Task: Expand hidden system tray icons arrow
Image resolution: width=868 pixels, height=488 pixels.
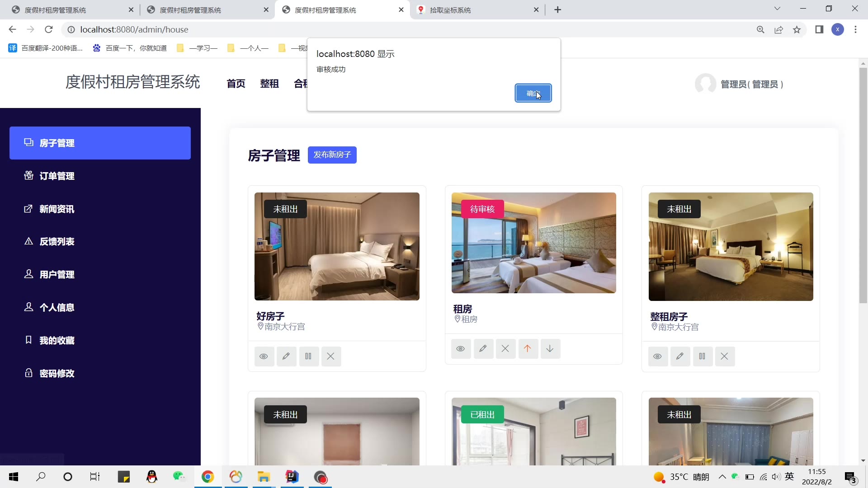Action: pos(722,477)
